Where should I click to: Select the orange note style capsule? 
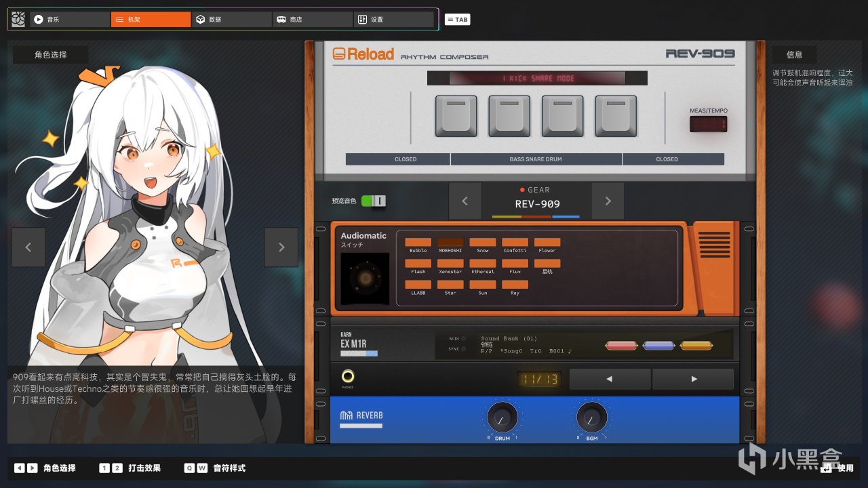tap(696, 346)
